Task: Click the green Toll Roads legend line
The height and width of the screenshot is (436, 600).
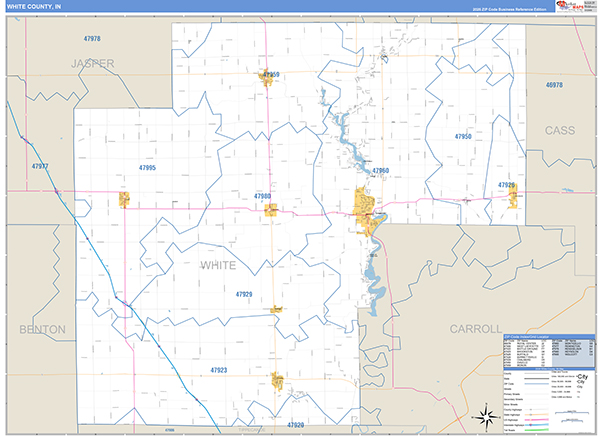Action: (536, 430)
